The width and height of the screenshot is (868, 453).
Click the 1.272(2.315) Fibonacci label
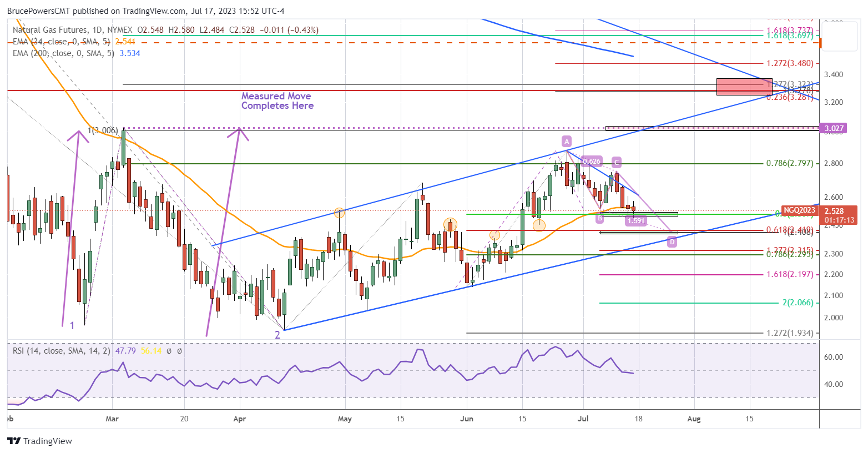tap(790, 250)
